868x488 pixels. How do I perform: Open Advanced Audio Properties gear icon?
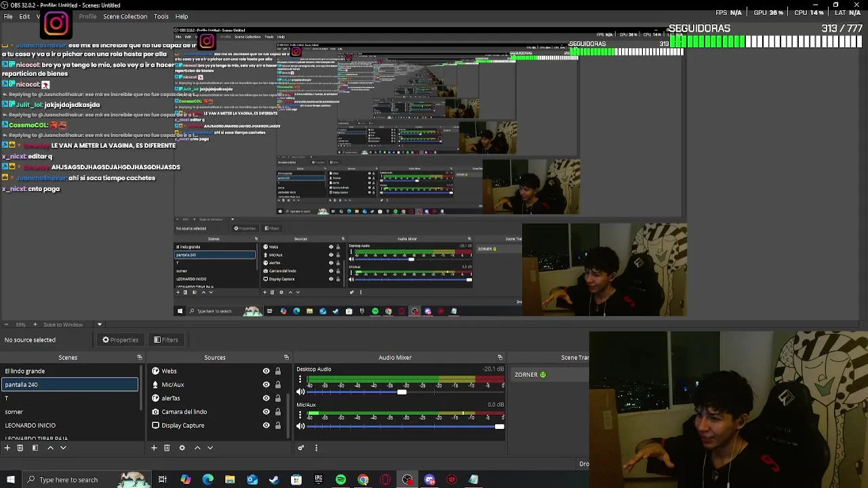[x=301, y=448]
